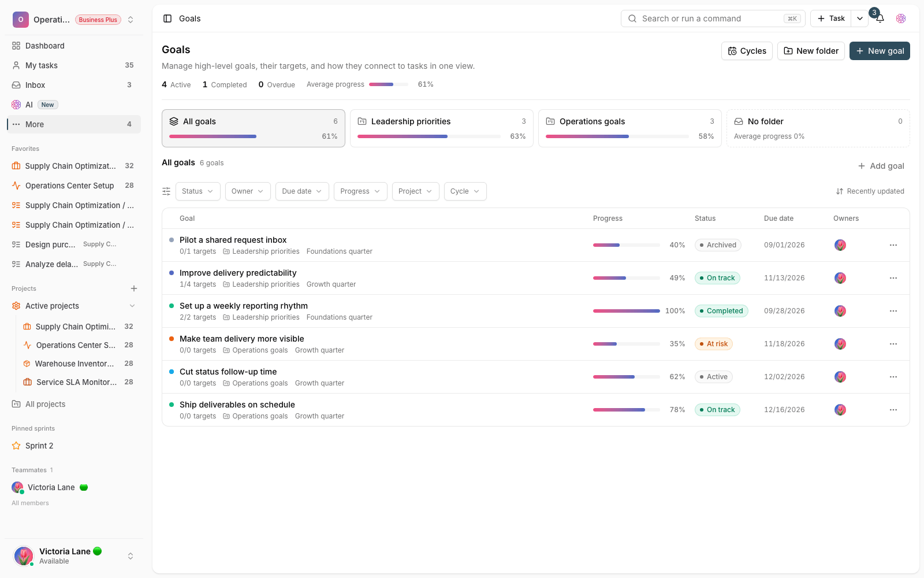Open more options for Pilot a shared request inbox
The image size is (924, 578).
[x=893, y=245]
